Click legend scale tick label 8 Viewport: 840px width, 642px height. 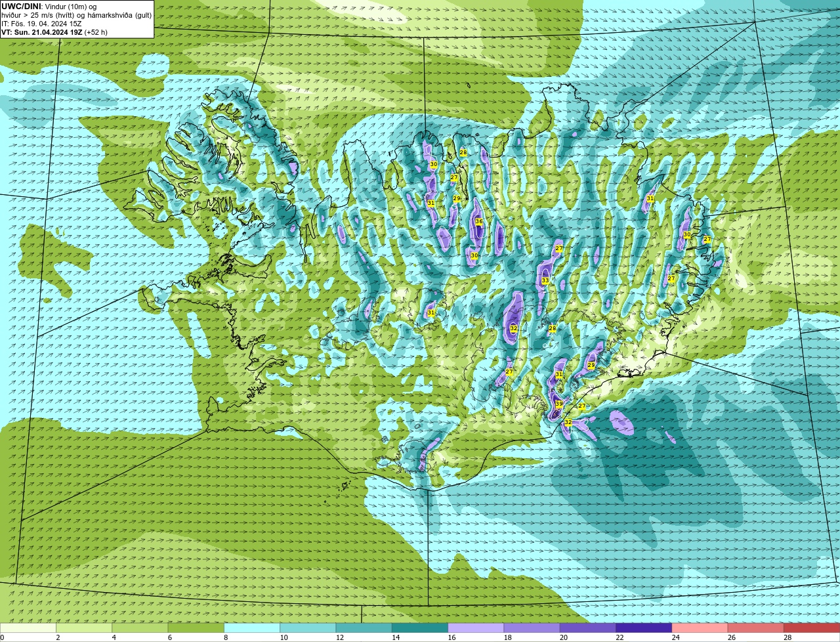(225, 637)
